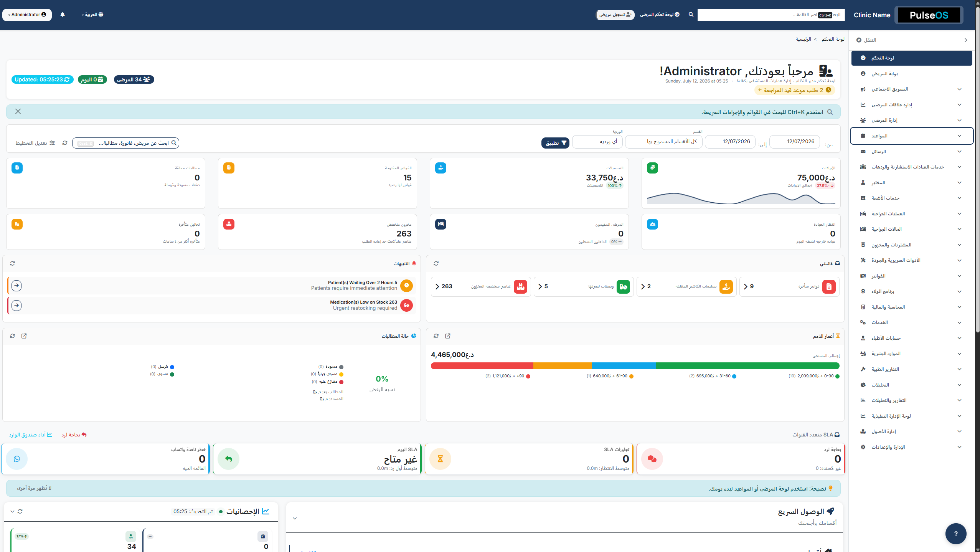Select لوحة التحكم in sidebar
This screenshot has width=980, height=552.
pyautogui.click(x=911, y=58)
